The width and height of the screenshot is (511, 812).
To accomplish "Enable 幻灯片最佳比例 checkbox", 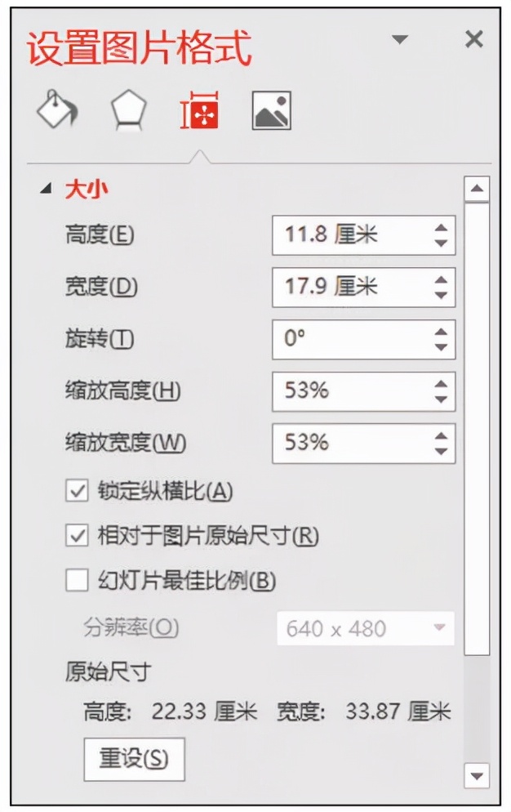I will 78,581.
